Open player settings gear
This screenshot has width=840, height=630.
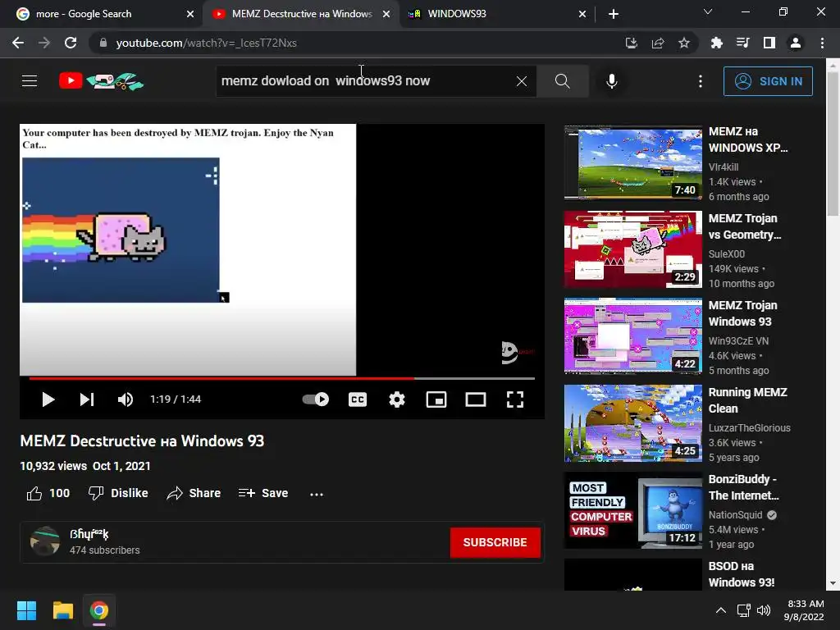coord(397,399)
